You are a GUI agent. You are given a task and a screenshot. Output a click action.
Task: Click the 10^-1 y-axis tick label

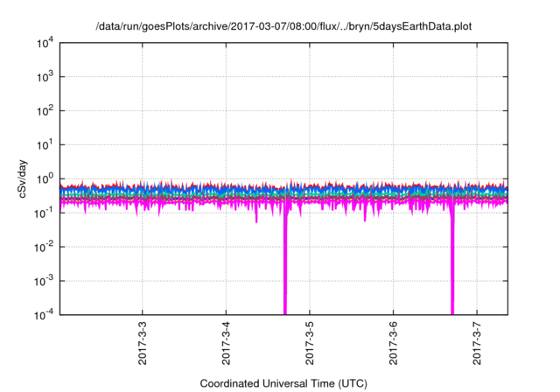pyautogui.click(x=44, y=213)
